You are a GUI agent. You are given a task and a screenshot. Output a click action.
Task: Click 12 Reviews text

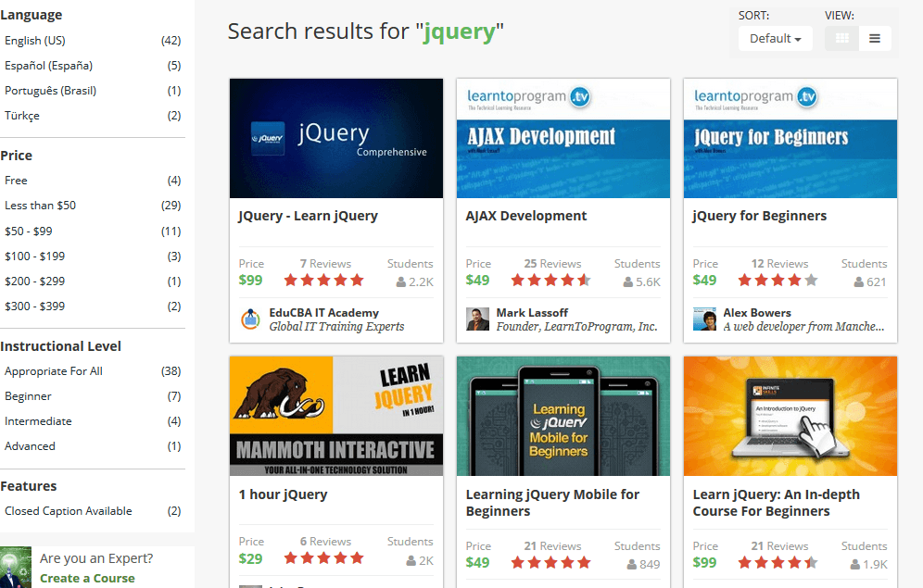(779, 264)
